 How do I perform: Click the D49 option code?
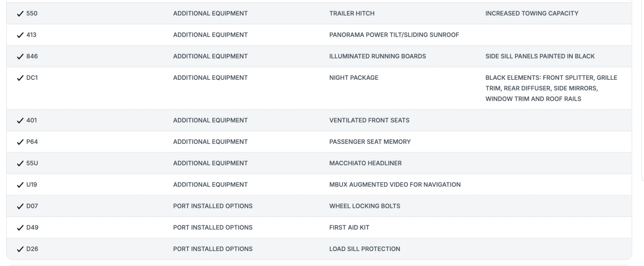click(x=32, y=227)
